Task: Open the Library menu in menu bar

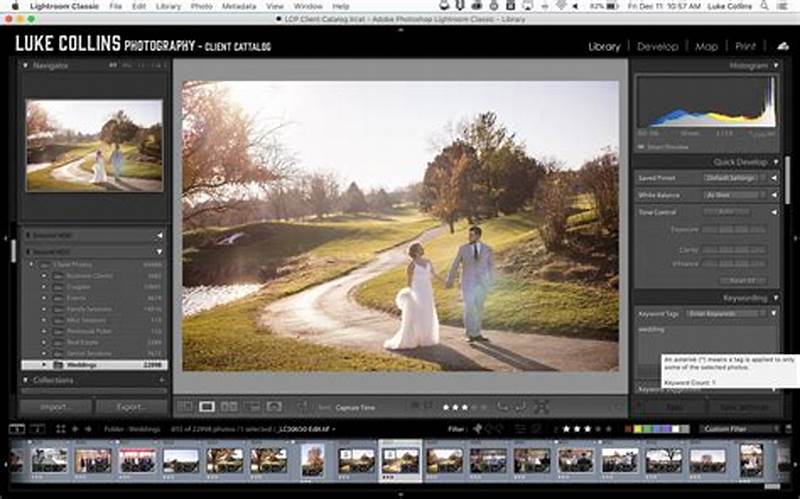Action: tap(168, 7)
